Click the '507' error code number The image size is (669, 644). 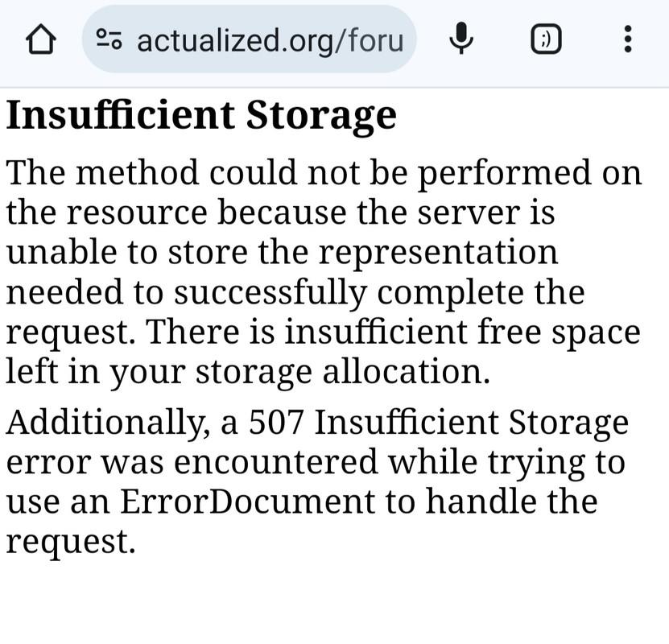coord(275,423)
